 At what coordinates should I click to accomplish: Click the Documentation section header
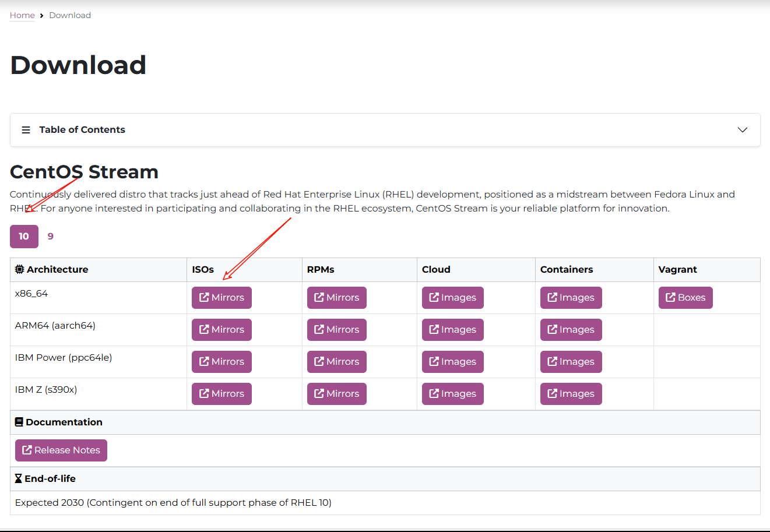coord(385,422)
